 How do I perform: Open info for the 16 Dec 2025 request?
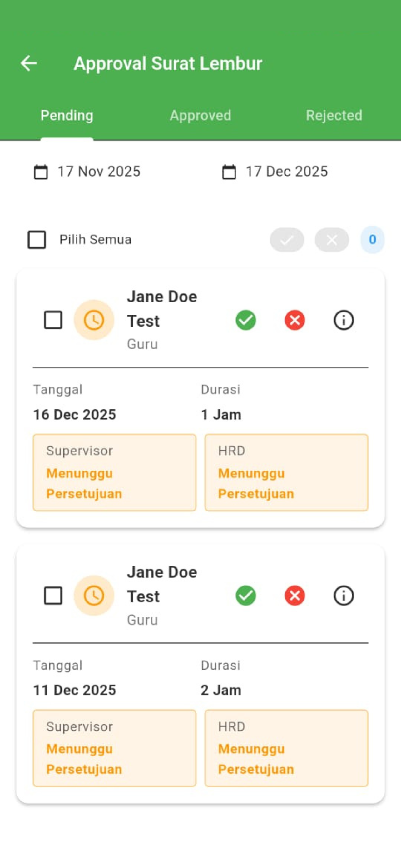pos(344,320)
